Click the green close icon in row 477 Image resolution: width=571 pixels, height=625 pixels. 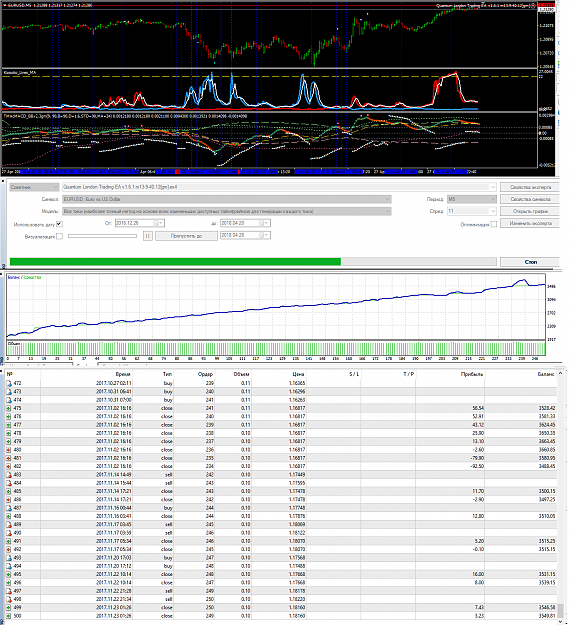[x=9, y=425]
